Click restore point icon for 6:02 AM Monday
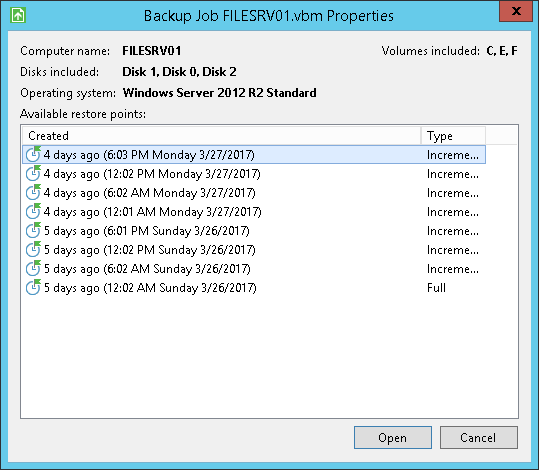Screen dimensions: 539x470 [x=33, y=192]
